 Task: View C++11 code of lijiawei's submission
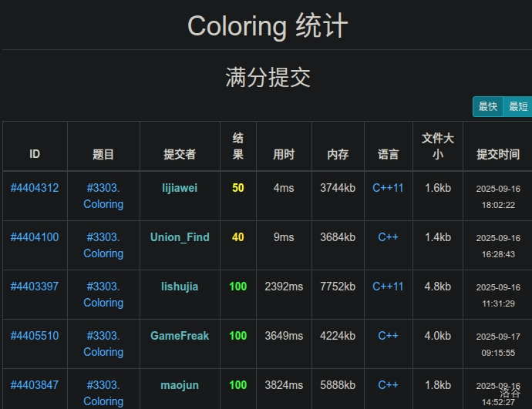[x=388, y=188]
